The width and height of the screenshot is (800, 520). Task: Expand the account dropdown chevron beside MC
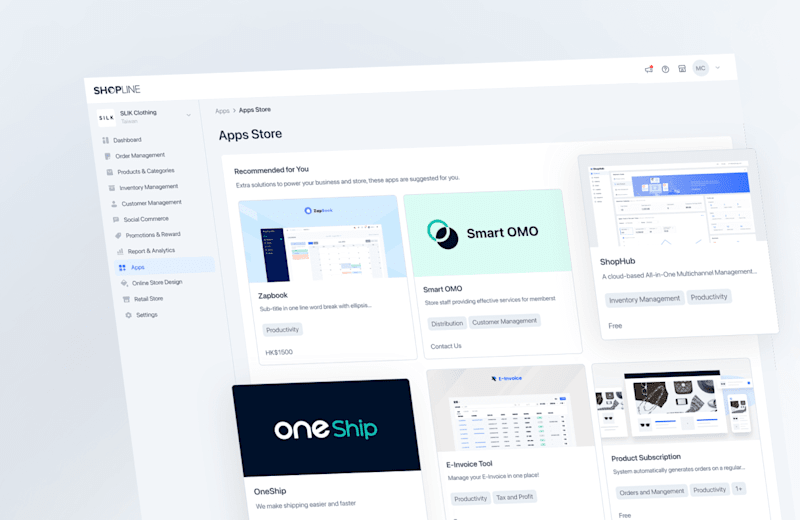click(717, 67)
